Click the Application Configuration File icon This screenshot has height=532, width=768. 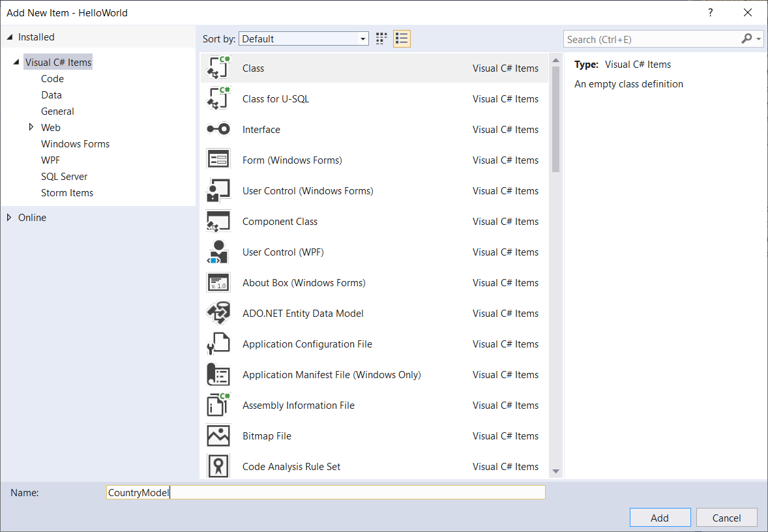click(x=218, y=344)
